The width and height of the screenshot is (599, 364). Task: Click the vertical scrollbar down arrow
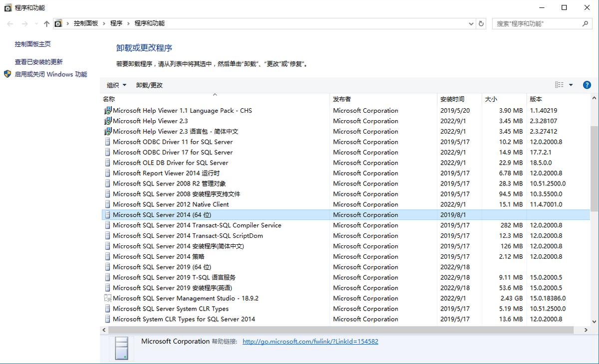594,322
